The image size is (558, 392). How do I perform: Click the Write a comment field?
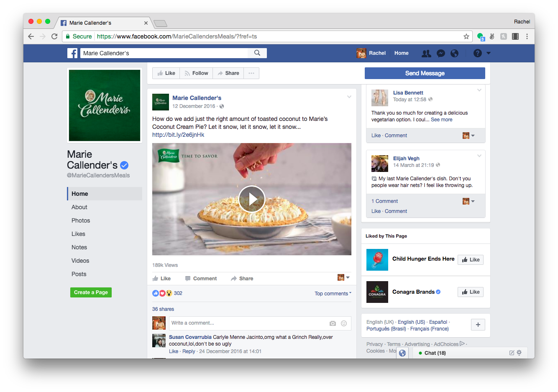pos(248,323)
